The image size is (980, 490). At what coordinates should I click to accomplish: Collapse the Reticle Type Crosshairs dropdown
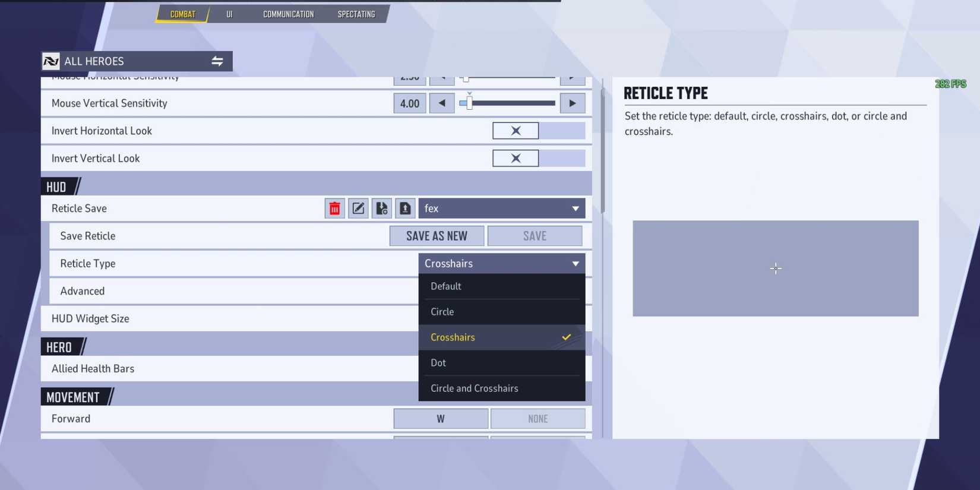(502, 264)
